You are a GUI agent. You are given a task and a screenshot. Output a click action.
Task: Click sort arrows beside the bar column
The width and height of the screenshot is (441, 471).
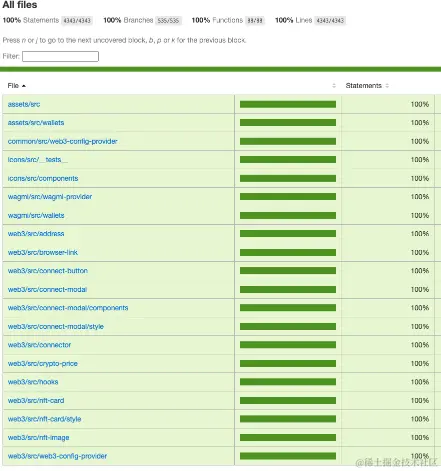click(x=334, y=86)
